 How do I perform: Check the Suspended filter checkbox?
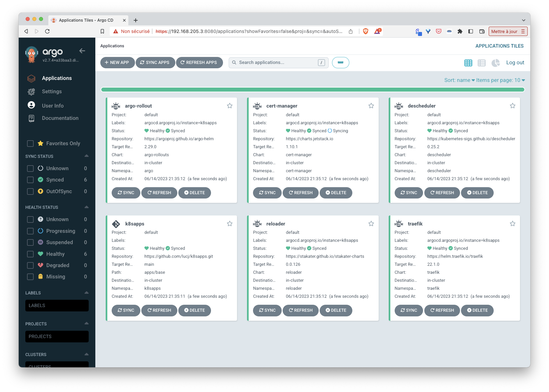30,242
